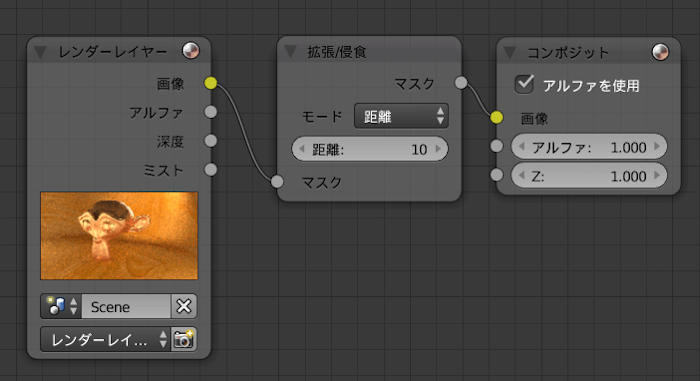Click マスク input socket on 拡張/侵食
This screenshot has height=381, width=700.
tap(277, 181)
